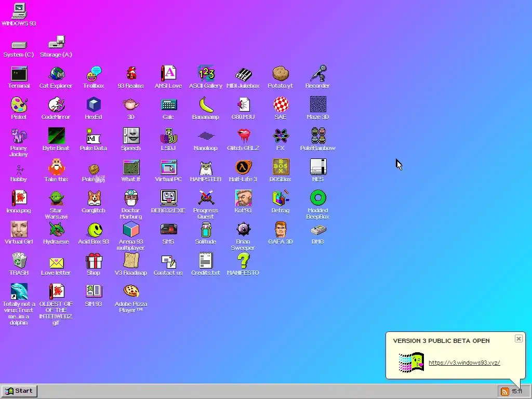This screenshot has width=532, height=399.
Task: Open Progress Quest icon
Action: (x=206, y=198)
